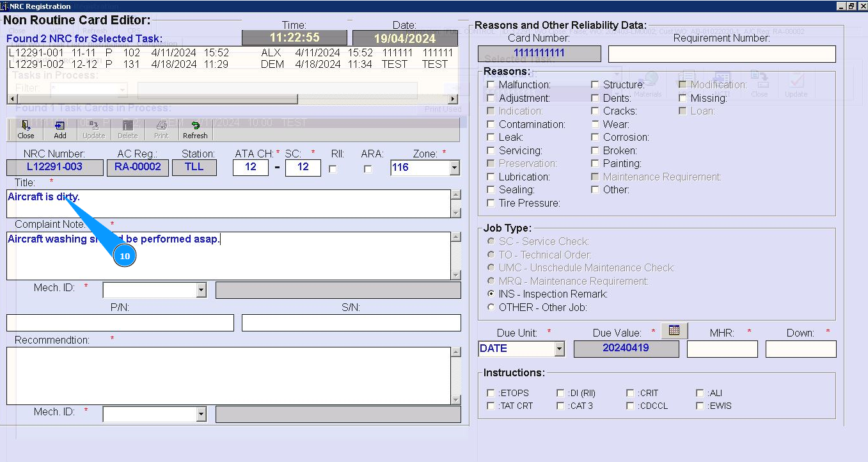Viewport: 868px width, 462px height.
Task: Click the NRC list's left scroll arrow
Action: (x=11, y=99)
